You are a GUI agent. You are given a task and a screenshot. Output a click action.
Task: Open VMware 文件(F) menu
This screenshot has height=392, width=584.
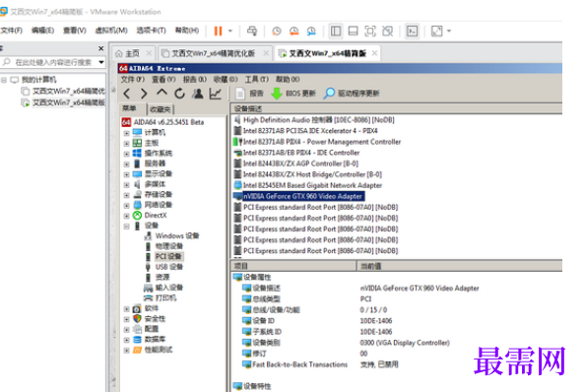(x=11, y=31)
